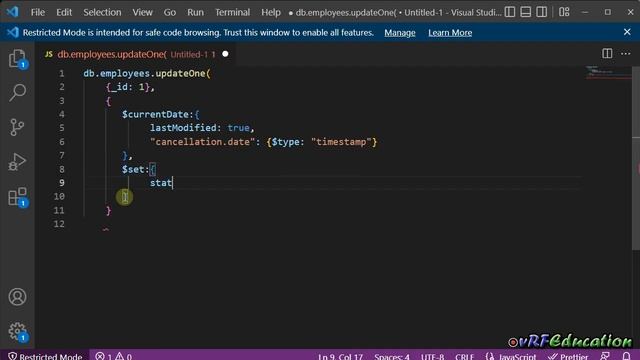Change line ending via CRLF entry
This screenshot has width=640, height=360.
click(464, 356)
